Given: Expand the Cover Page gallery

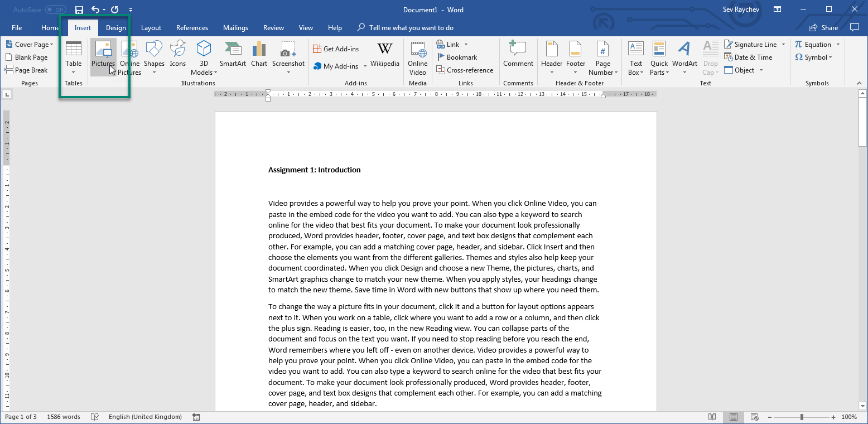Looking at the screenshot, I should click(x=29, y=45).
